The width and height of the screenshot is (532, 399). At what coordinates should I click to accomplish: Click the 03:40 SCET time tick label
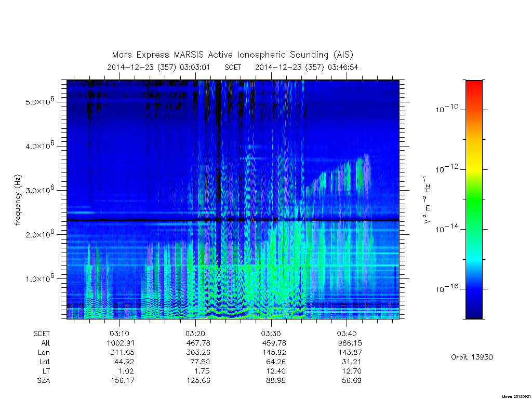click(347, 334)
